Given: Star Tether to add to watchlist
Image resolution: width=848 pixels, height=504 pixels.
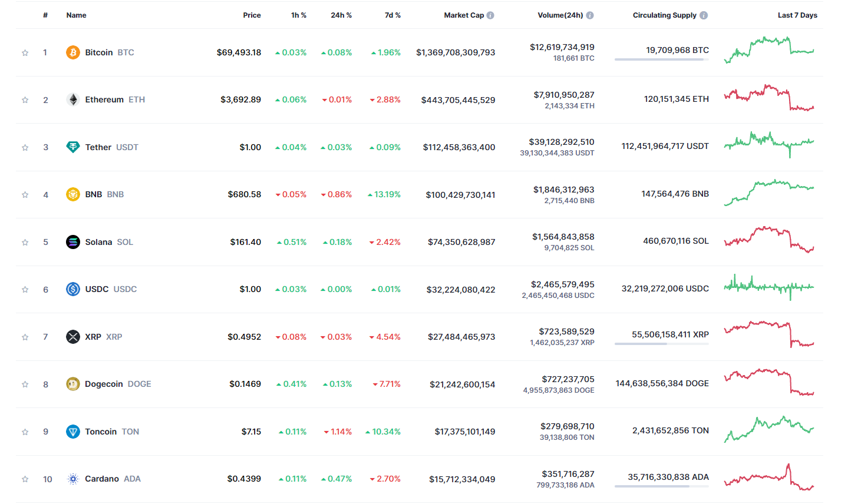Looking at the screenshot, I should coord(25,147).
